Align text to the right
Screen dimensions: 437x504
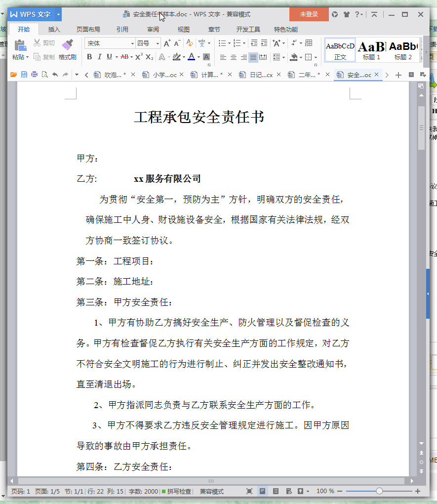tap(244, 57)
